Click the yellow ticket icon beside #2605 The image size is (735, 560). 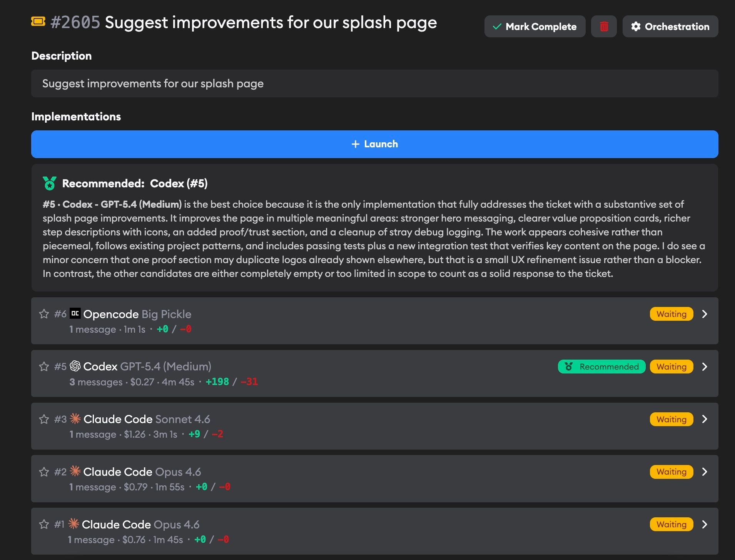pos(38,22)
